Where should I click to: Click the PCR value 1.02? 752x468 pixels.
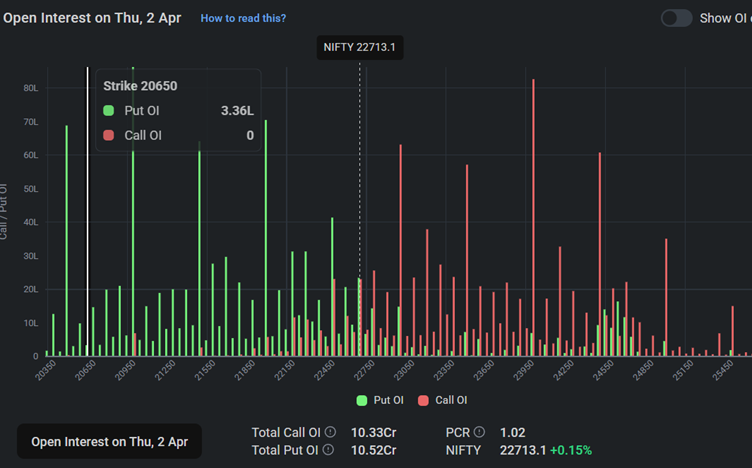point(512,432)
